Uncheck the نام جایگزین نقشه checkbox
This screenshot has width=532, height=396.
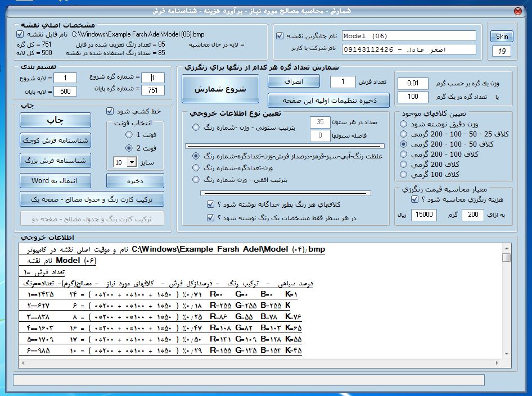click(280, 36)
